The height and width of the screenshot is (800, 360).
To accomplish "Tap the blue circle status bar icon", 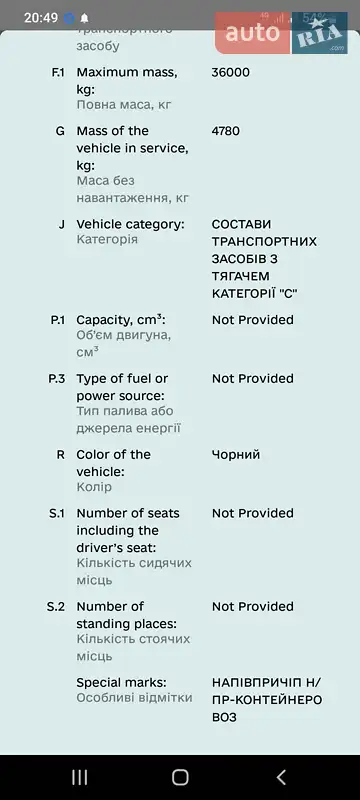I will point(69,18).
